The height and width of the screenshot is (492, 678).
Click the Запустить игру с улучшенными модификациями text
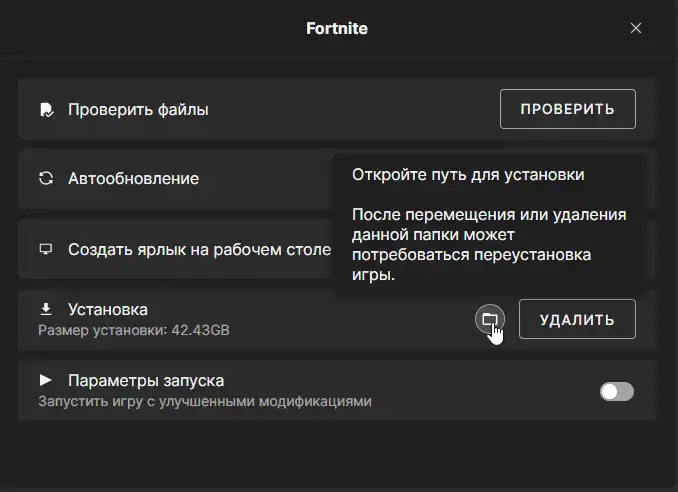click(205, 401)
